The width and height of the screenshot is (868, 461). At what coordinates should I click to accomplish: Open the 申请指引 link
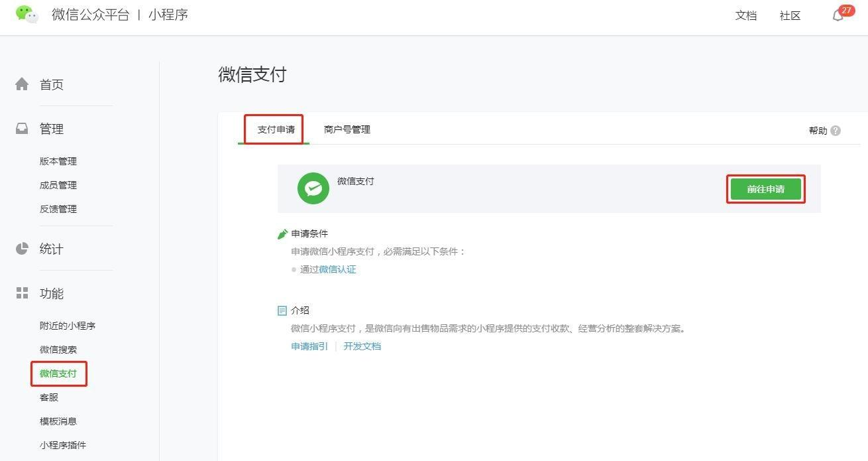[309, 346]
